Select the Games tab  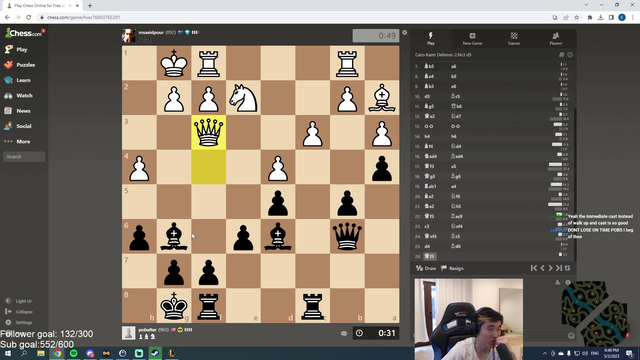(x=514, y=38)
